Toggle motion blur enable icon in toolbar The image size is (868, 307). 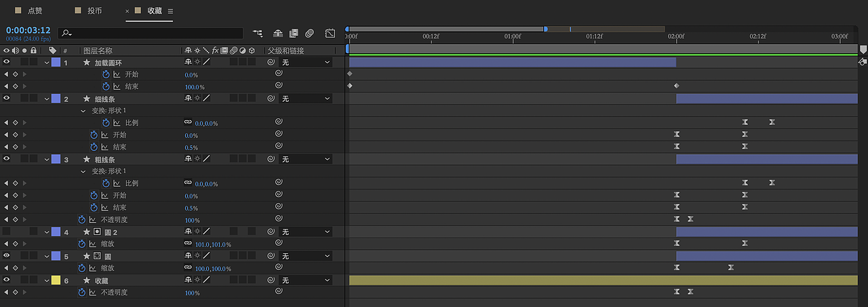coord(310,33)
